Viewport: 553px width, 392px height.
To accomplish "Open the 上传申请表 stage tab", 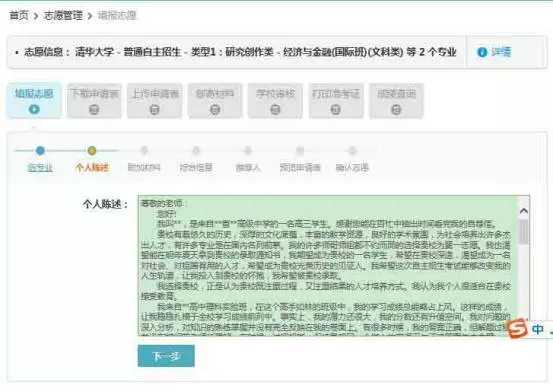I will click(x=154, y=100).
